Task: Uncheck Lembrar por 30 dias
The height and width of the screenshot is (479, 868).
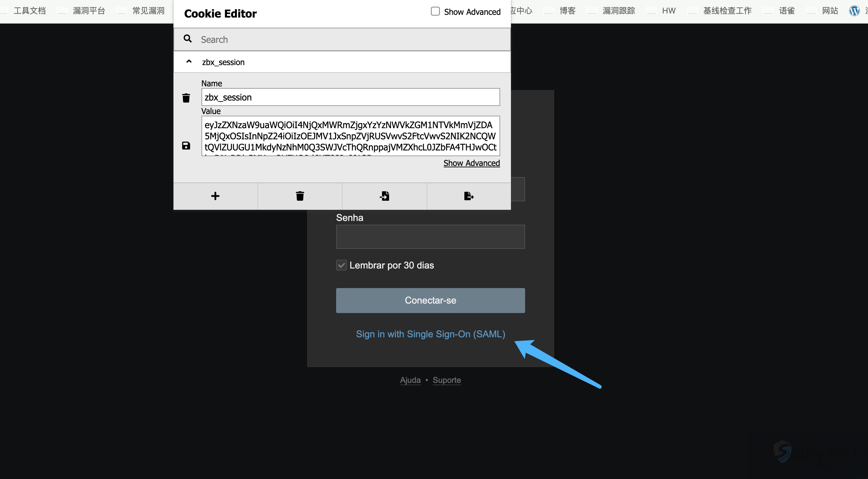Action: [342, 265]
